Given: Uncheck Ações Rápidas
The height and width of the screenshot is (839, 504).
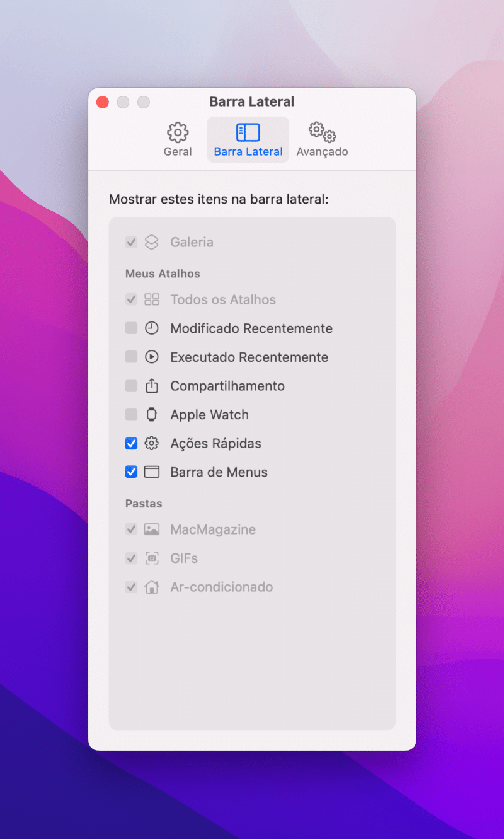Looking at the screenshot, I should 130,443.
